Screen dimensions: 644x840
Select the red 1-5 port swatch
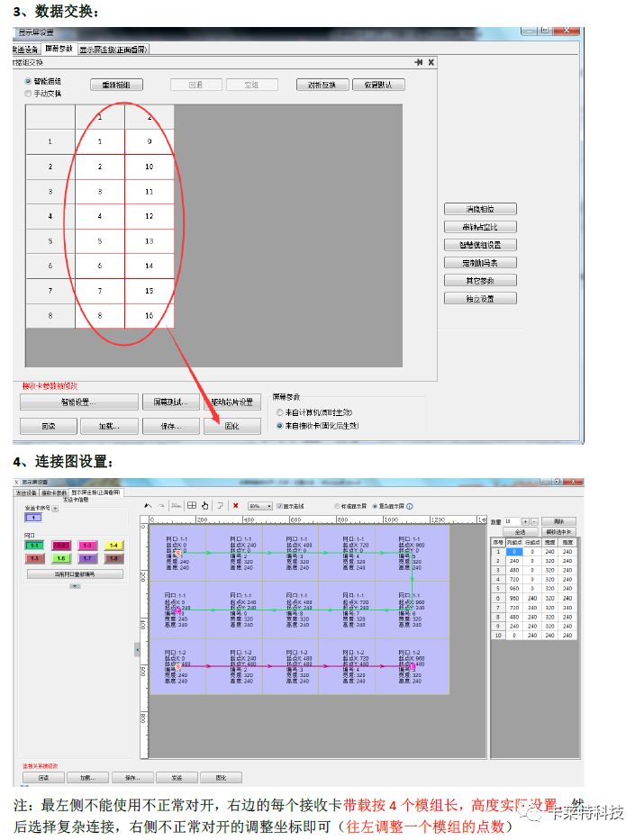pyautogui.click(x=35, y=558)
